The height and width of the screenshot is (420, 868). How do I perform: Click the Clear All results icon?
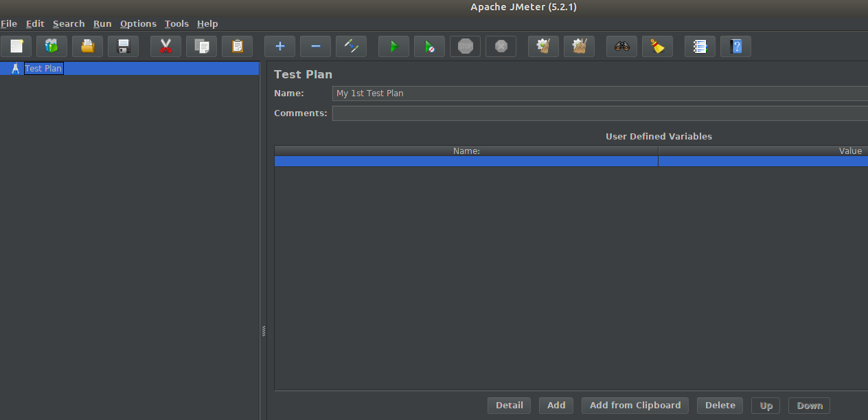(579, 47)
